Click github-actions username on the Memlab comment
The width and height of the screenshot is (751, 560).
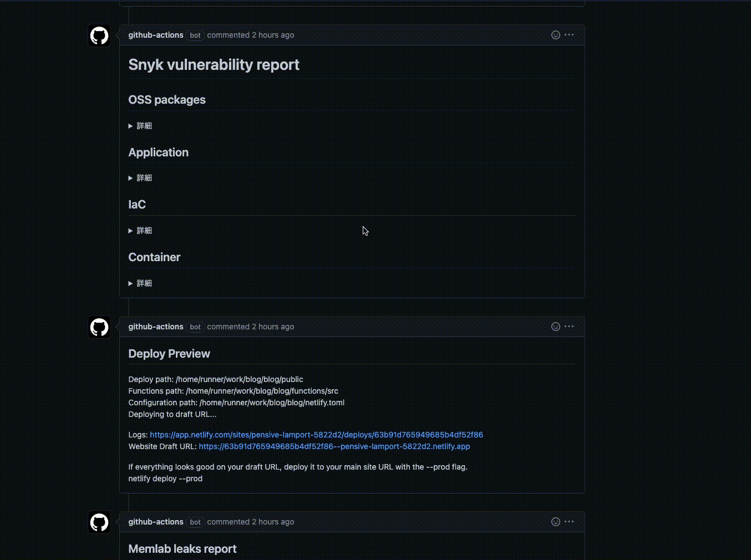tap(155, 522)
